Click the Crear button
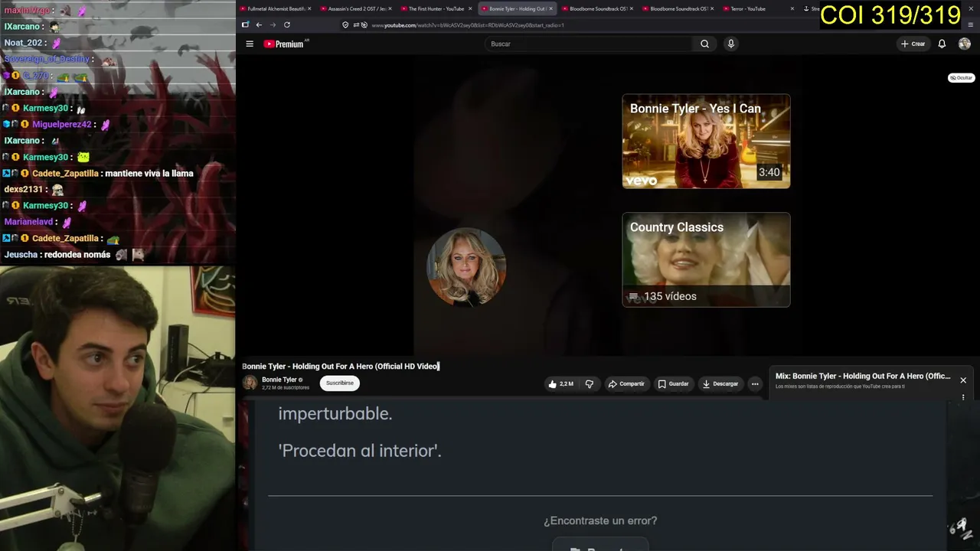The width and height of the screenshot is (980, 551). (913, 44)
